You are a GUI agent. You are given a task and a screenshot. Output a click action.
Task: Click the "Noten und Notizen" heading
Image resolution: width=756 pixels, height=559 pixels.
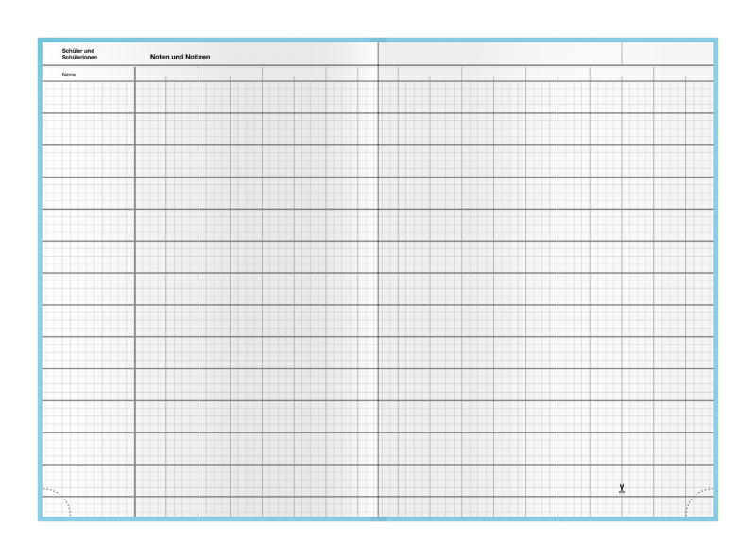180,57
